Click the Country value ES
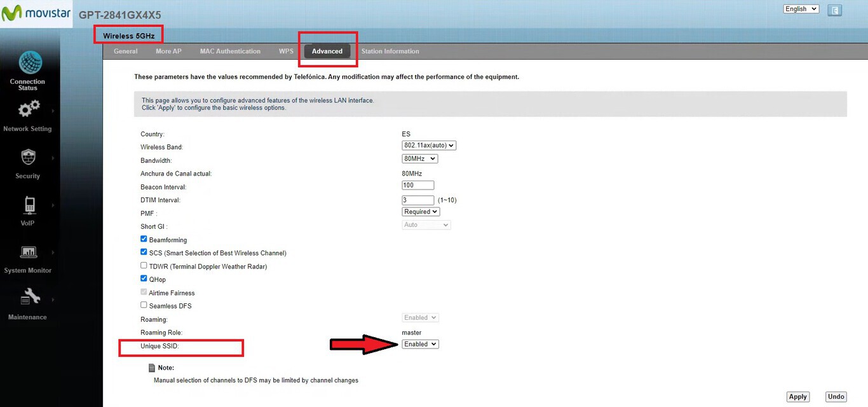Viewport: 868px width, 407px height. pos(406,134)
